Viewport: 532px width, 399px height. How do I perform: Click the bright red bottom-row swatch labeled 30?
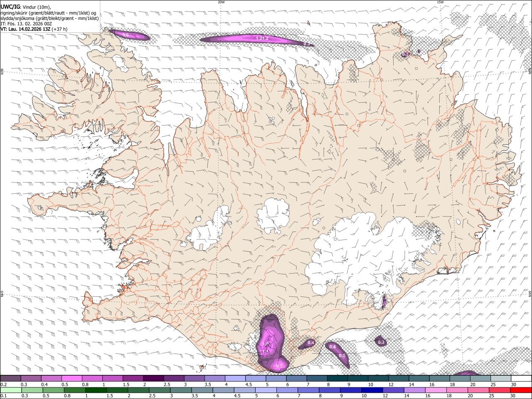(521, 390)
